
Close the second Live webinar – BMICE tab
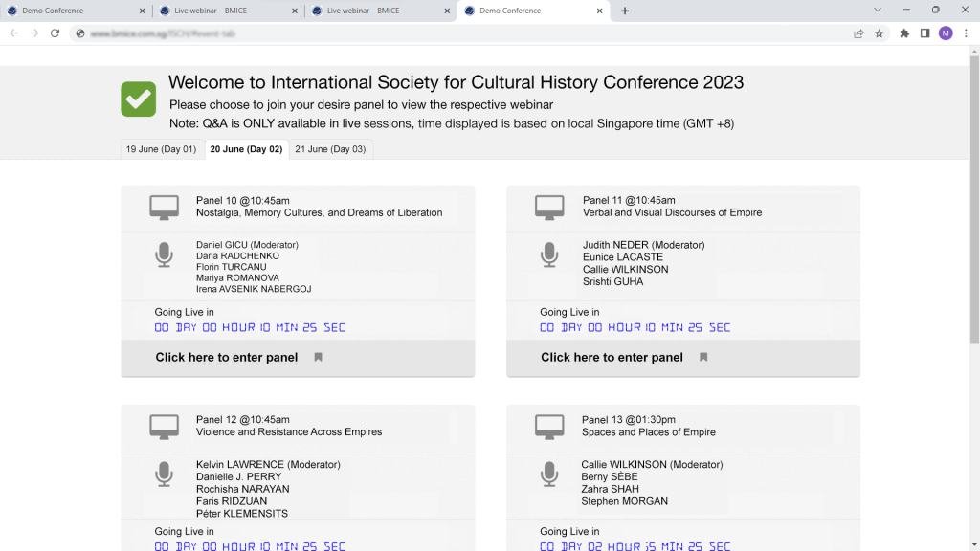click(447, 11)
